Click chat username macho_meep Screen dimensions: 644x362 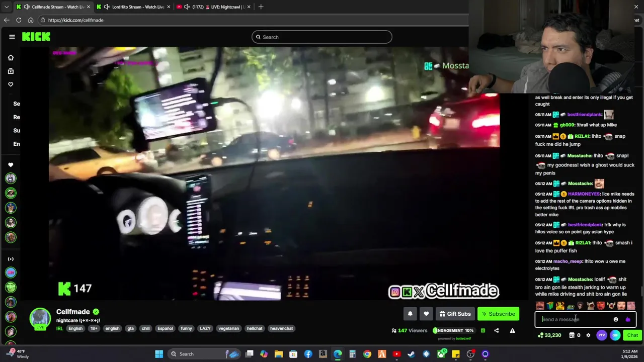[x=568, y=261]
